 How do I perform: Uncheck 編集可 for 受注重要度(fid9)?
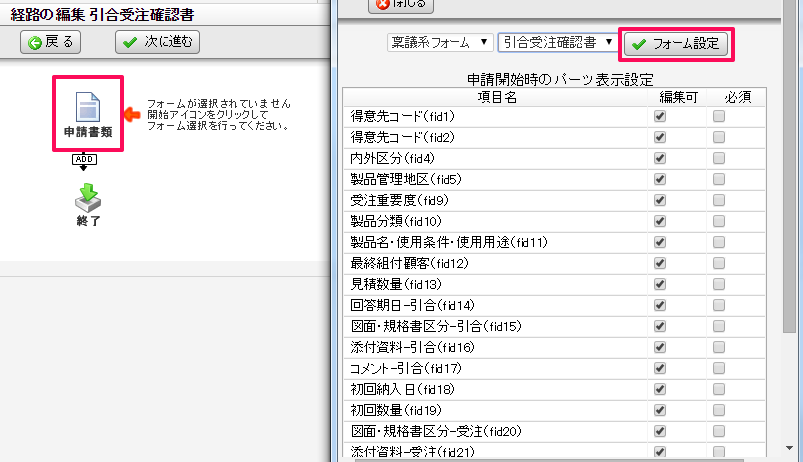click(x=660, y=200)
